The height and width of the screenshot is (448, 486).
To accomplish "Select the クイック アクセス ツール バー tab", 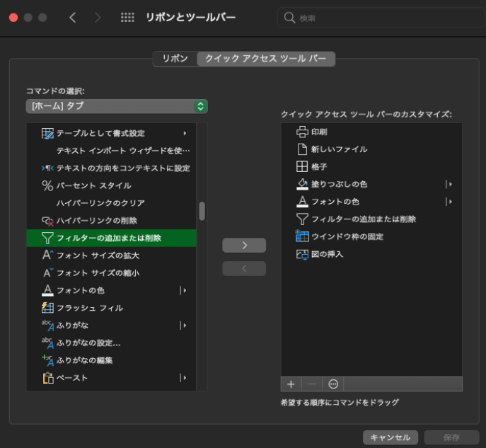I will click(266, 59).
